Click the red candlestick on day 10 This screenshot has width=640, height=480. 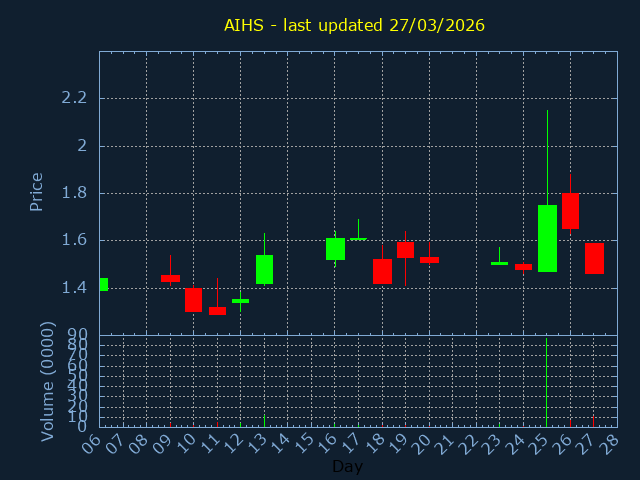pos(193,299)
